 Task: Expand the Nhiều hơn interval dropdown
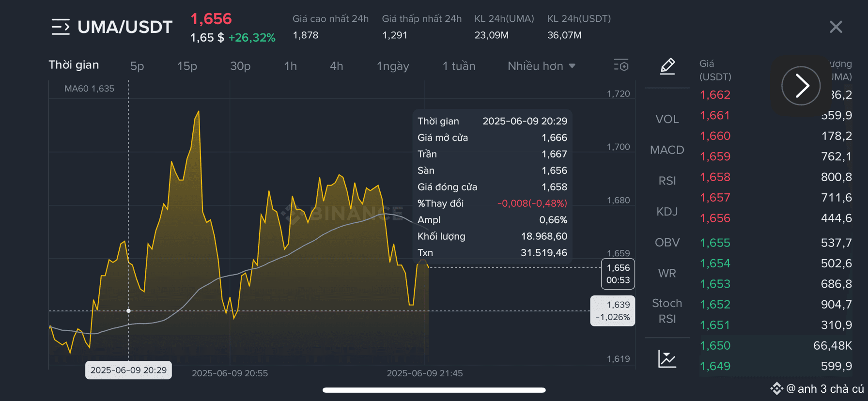click(x=541, y=66)
